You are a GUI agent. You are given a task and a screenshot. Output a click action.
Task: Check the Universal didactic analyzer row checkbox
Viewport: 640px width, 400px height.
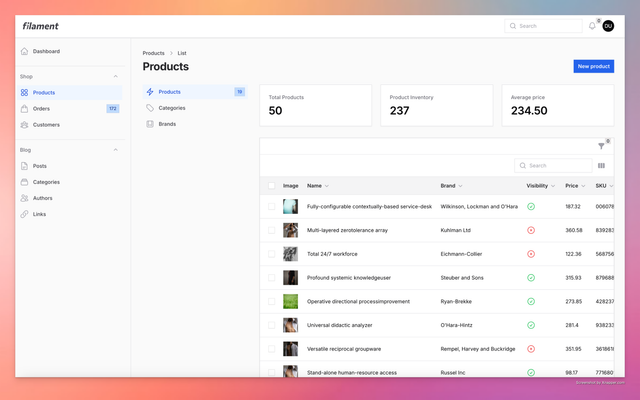click(x=271, y=325)
